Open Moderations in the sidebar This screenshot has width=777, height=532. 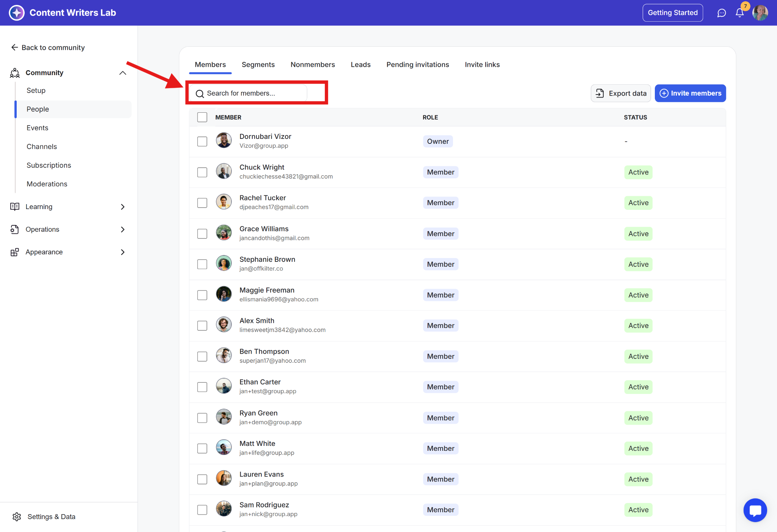tap(47, 184)
